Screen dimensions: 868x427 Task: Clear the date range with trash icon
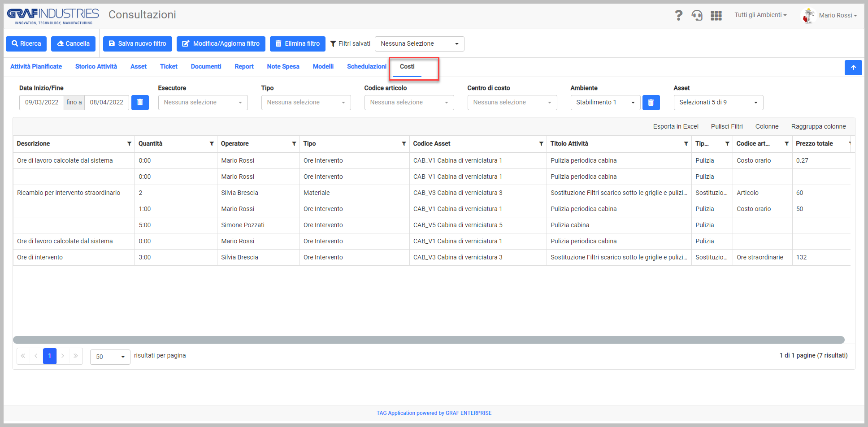(140, 103)
